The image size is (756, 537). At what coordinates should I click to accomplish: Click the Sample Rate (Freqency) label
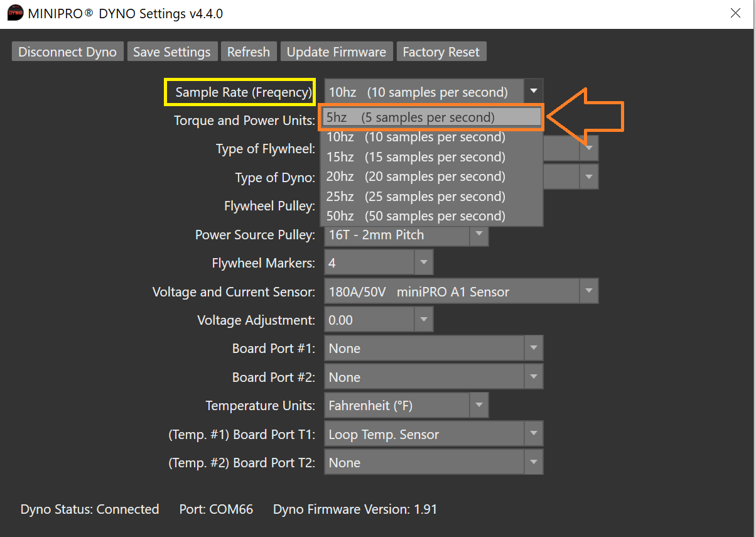coord(244,92)
